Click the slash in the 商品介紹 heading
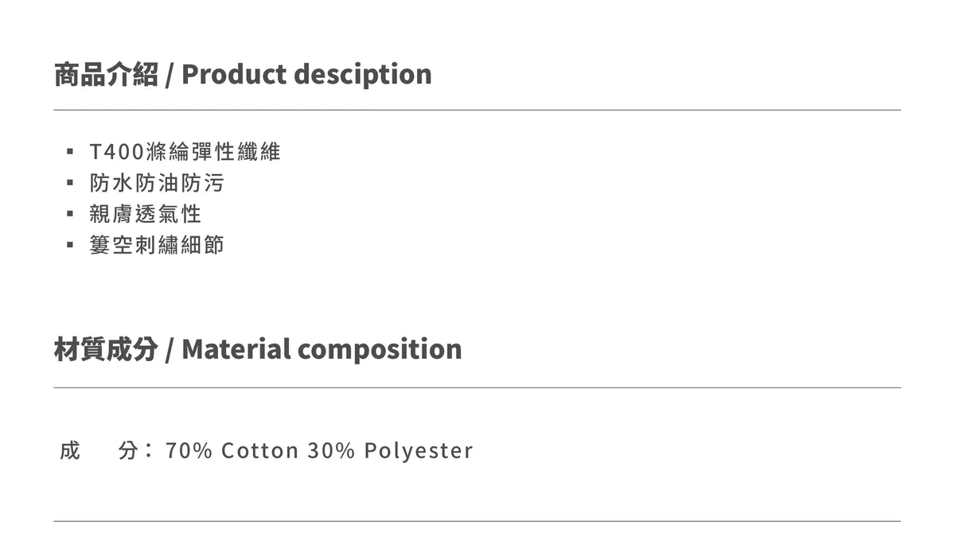The height and width of the screenshot is (560, 955). click(x=170, y=76)
